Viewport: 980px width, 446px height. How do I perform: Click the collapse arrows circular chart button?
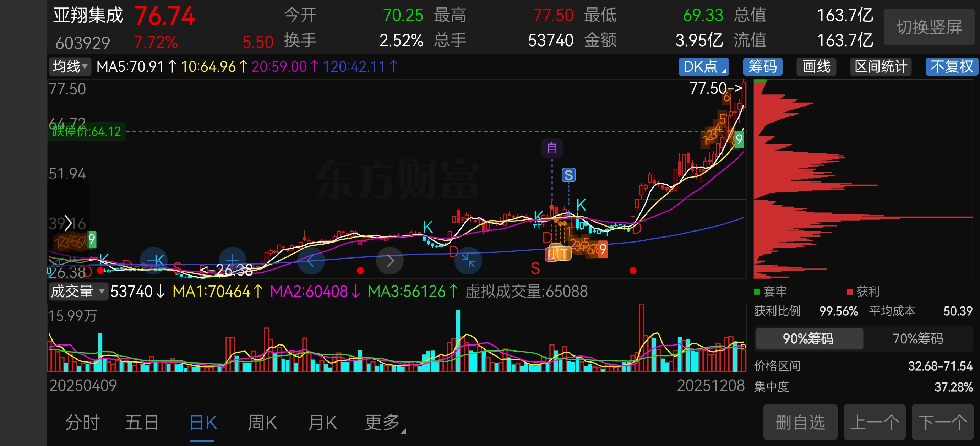(468, 261)
